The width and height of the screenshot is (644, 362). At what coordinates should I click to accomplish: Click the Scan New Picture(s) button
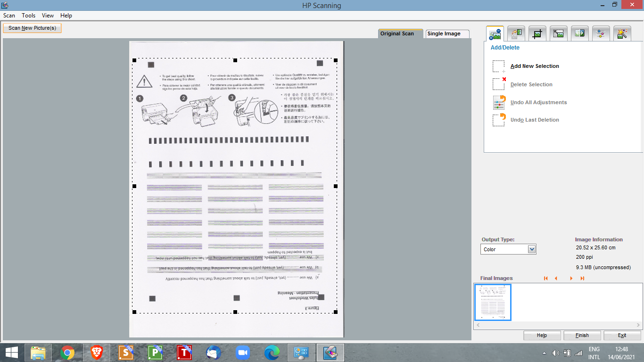[x=32, y=28]
